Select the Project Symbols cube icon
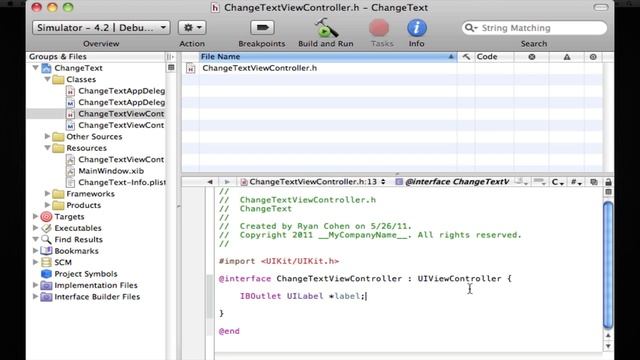The width and height of the screenshot is (640, 360). click(47, 273)
